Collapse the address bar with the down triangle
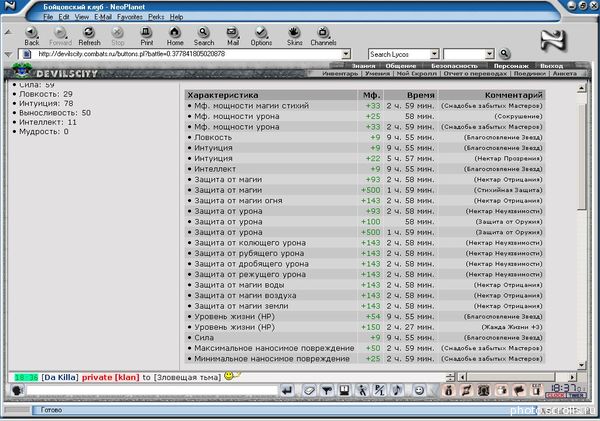This screenshot has height=421, width=600. click(8, 54)
